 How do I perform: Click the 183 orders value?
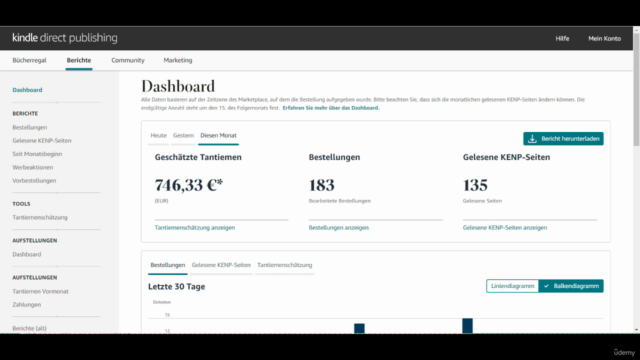322,185
